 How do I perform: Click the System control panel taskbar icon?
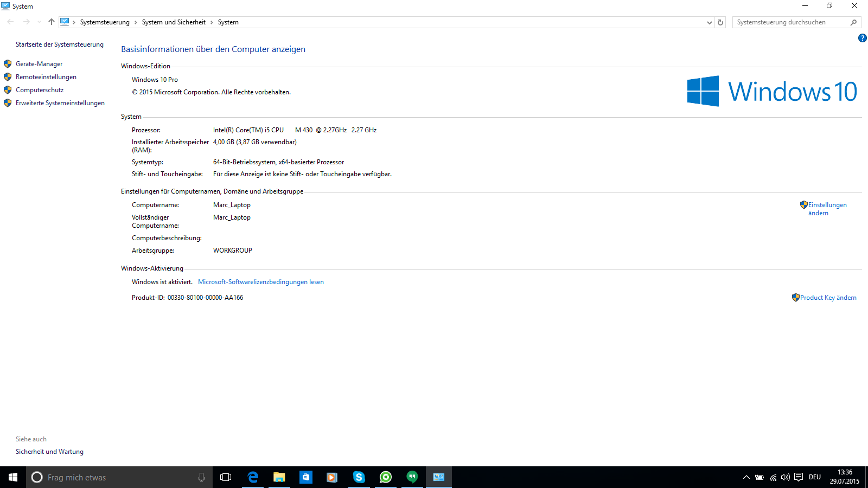439,477
